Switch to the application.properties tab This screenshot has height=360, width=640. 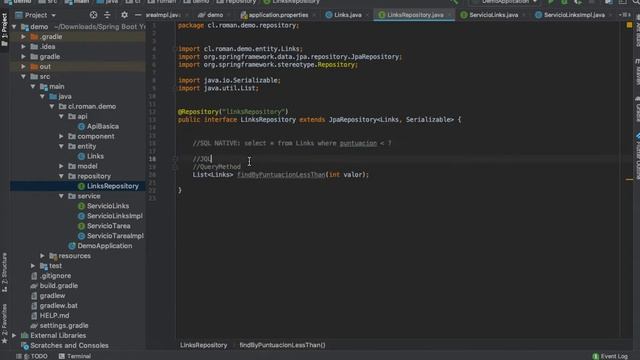coord(274,15)
